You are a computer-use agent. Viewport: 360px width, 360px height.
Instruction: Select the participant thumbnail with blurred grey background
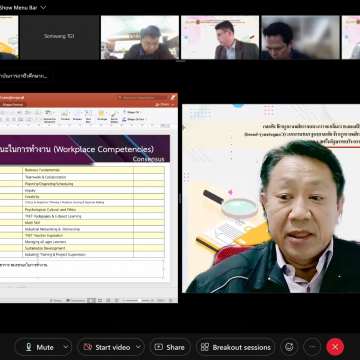pyautogui.click(x=300, y=37)
